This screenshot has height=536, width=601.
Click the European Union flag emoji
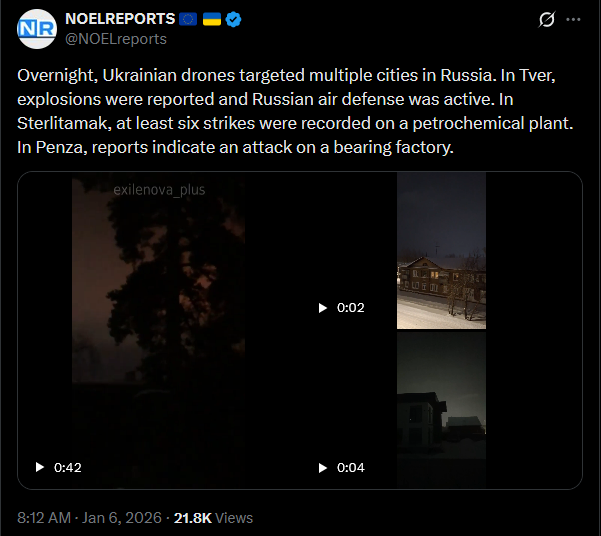(x=188, y=19)
